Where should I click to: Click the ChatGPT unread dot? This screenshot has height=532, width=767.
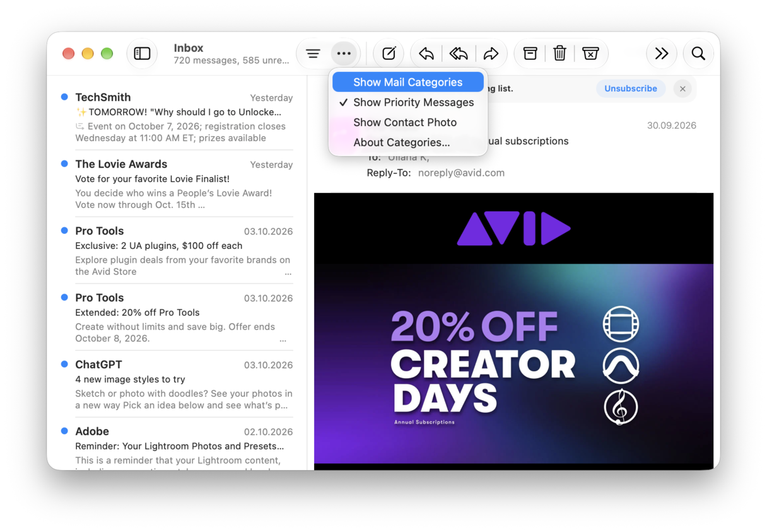[x=64, y=364]
